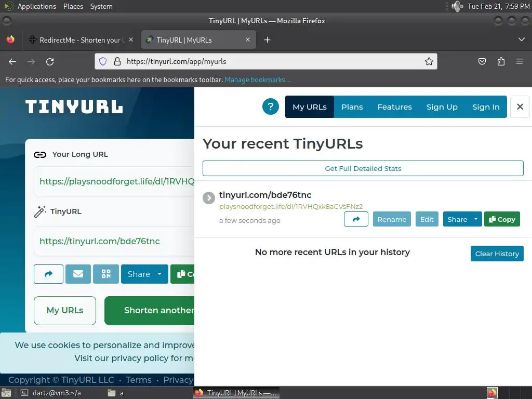Open the Share dropdown in the left card
This screenshot has width=532, height=399.
point(144,274)
